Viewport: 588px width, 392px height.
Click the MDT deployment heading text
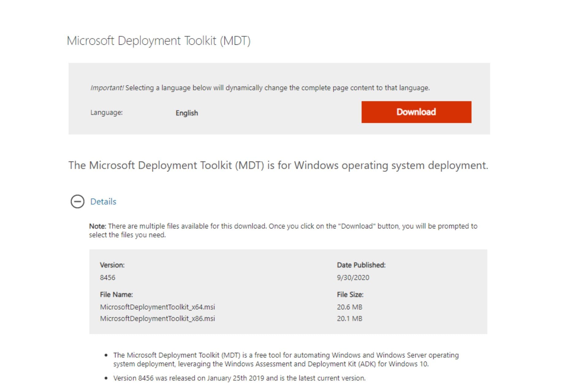click(x=278, y=165)
